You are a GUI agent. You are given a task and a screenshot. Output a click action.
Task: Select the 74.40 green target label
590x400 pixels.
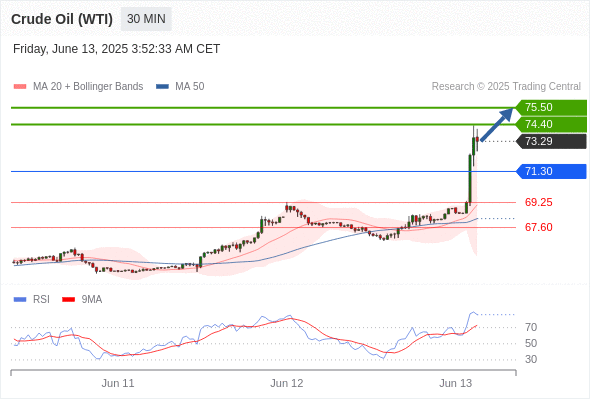[x=551, y=124]
